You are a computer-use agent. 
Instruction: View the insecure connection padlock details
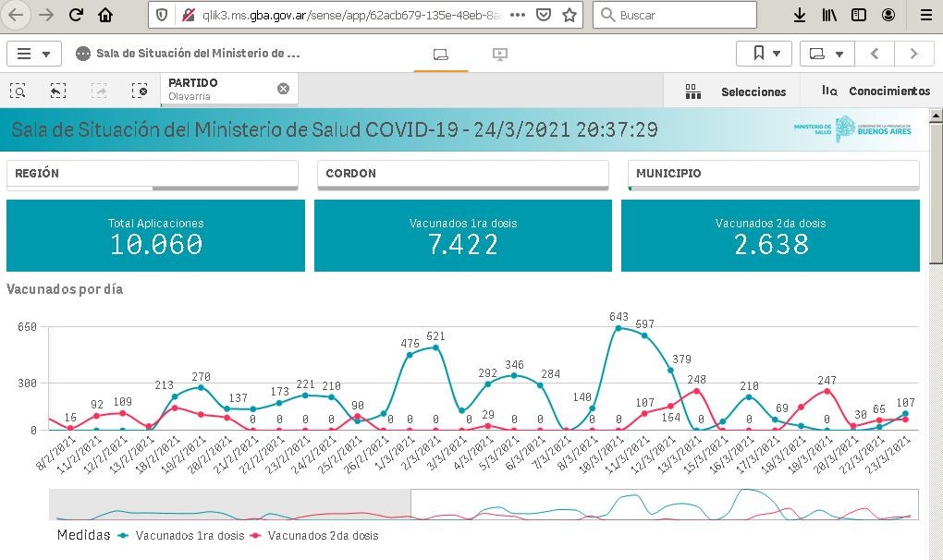click(x=188, y=15)
